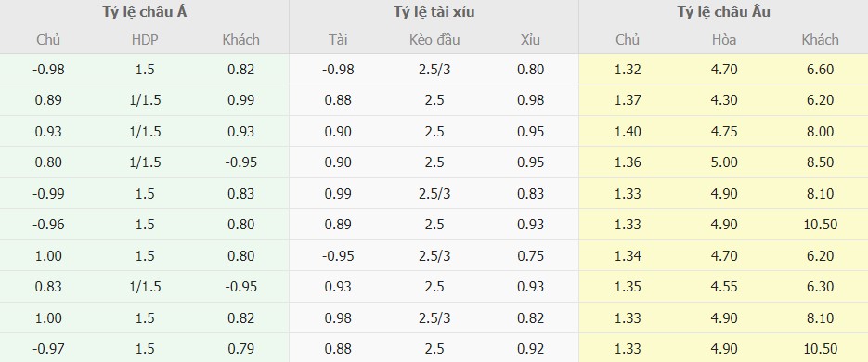This screenshot has height=362, width=868.
Task: Click the 1.40 Chủ European odds
Action: click(x=628, y=132)
